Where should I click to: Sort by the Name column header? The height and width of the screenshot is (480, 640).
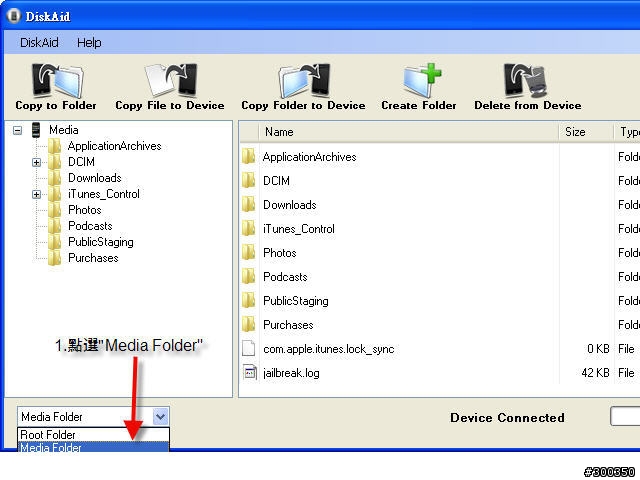[x=408, y=132]
